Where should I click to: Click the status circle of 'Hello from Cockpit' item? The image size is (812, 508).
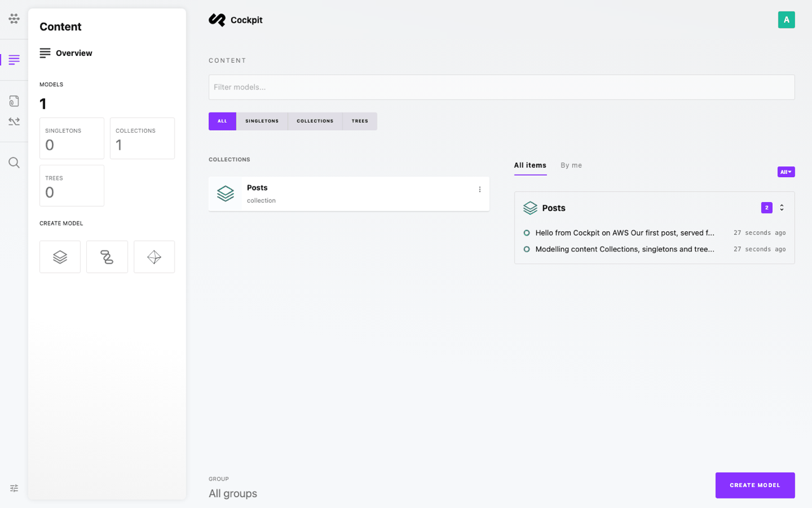(527, 233)
